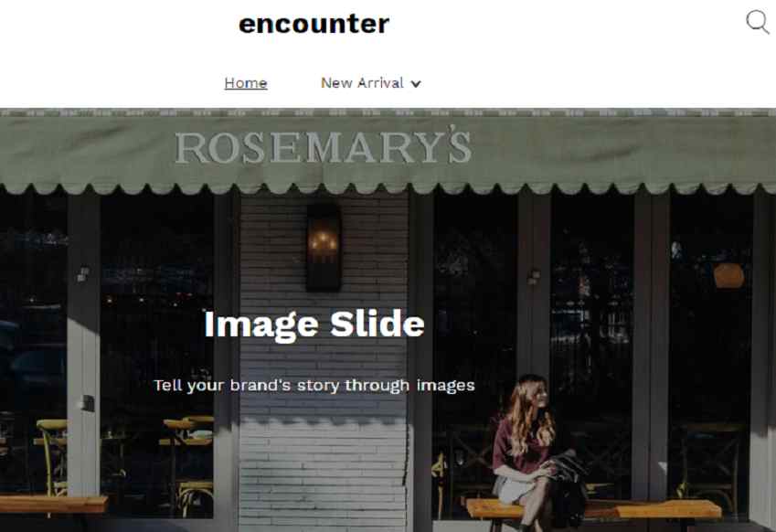Click the Image Slide heading
The width and height of the screenshot is (776, 532).
click(314, 325)
